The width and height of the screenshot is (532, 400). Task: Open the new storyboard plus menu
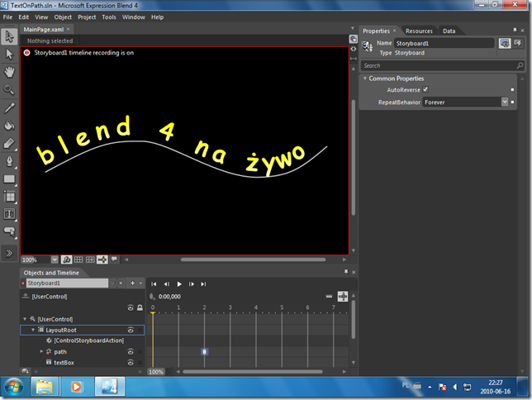(133, 283)
